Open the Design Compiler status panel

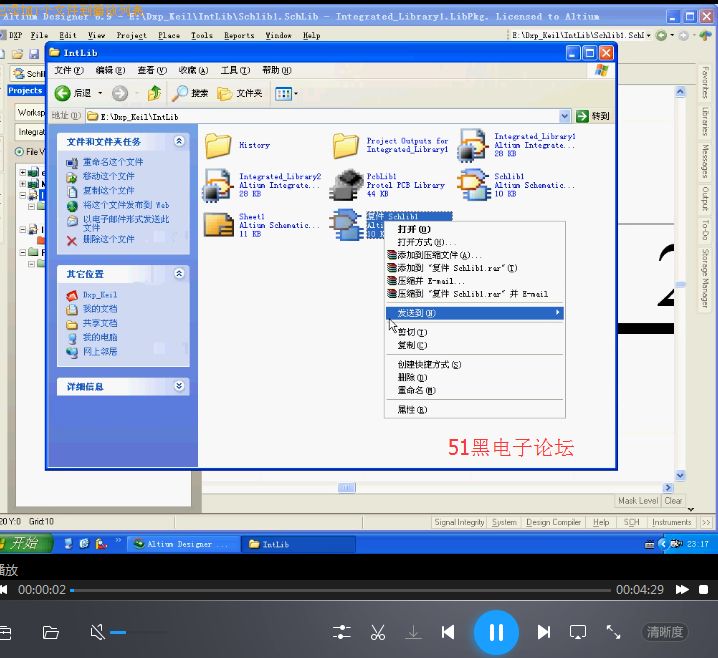[x=553, y=522]
